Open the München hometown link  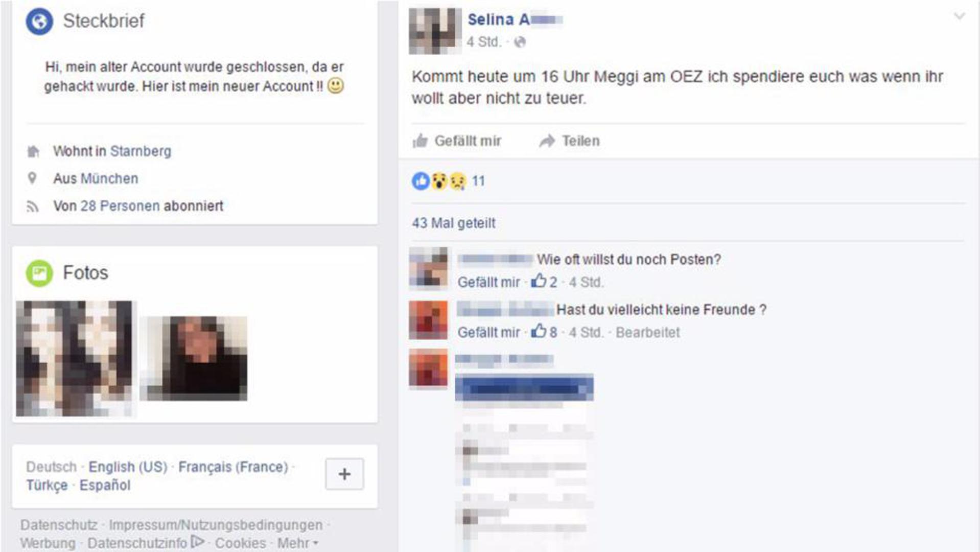[x=109, y=178]
